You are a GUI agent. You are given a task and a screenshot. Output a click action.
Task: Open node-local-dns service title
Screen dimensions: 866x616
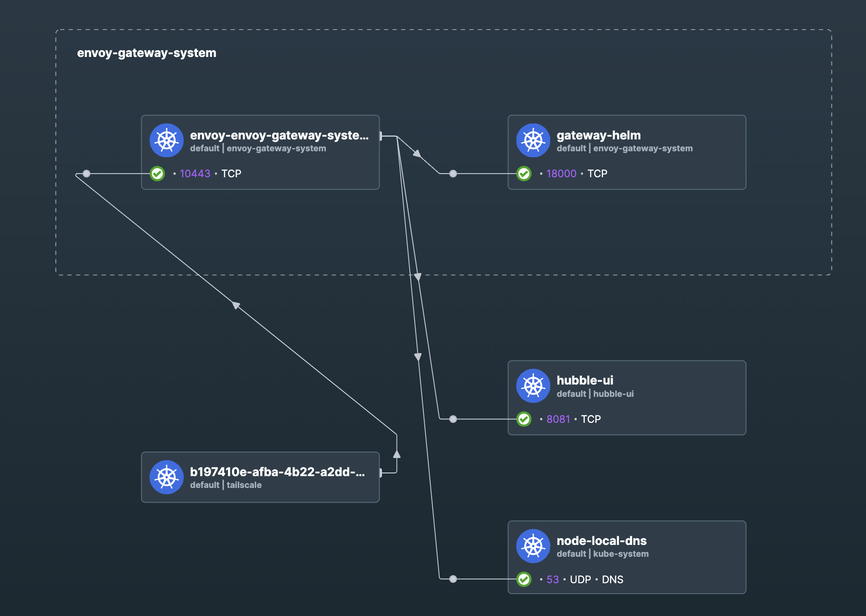coord(602,541)
